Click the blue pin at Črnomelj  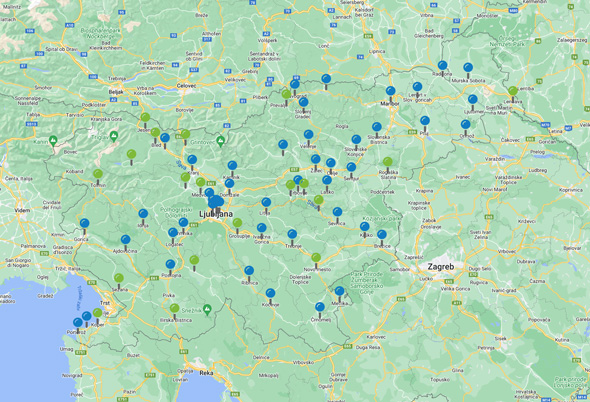320,310
